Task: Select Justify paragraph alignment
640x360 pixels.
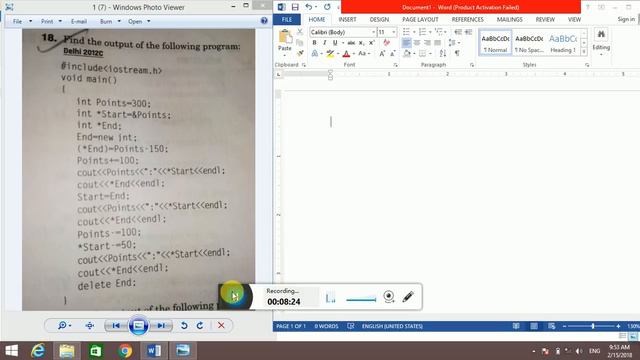Action: pyautogui.click(x=438, y=43)
